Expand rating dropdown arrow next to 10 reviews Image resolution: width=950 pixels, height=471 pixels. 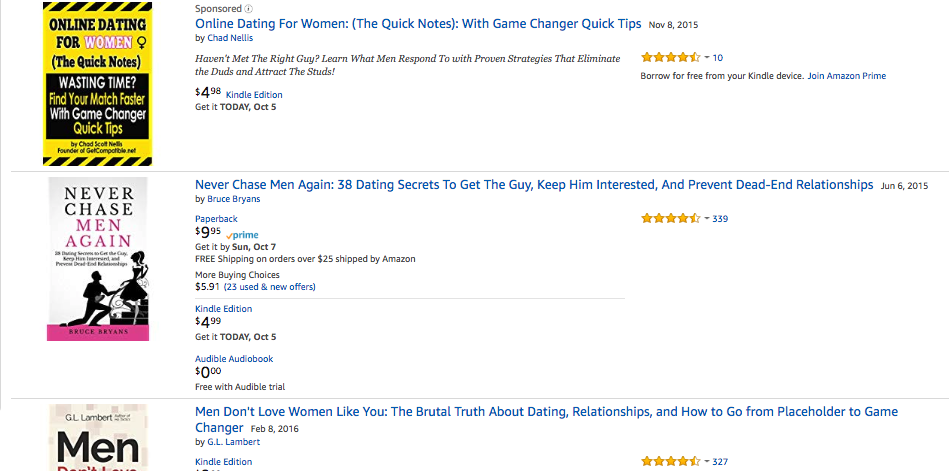(x=706, y=58)
